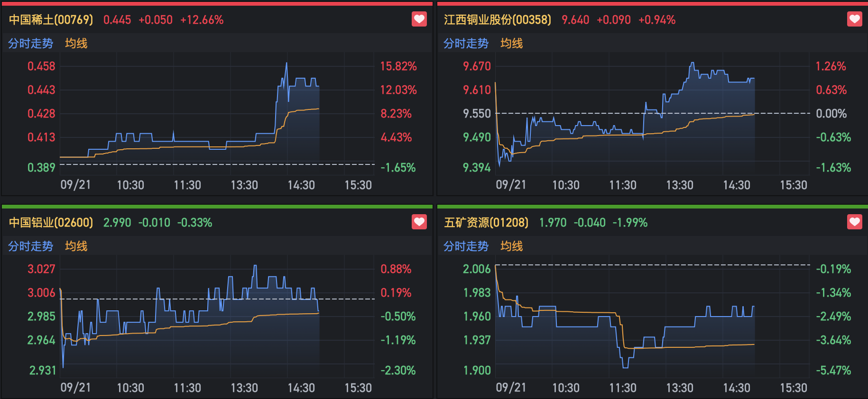
Task: Toggle 均线 legend in 江西铜业股份 chart
Action: click(512, 44)
